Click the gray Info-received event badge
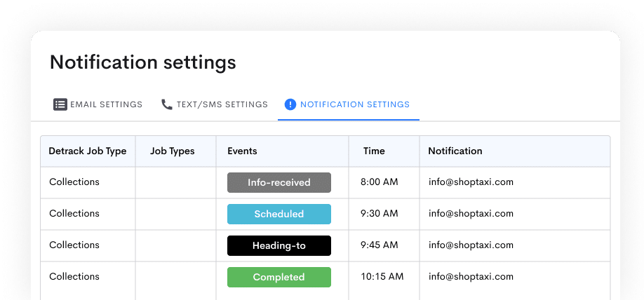This screenshot has height=300, width=644. 279,183
